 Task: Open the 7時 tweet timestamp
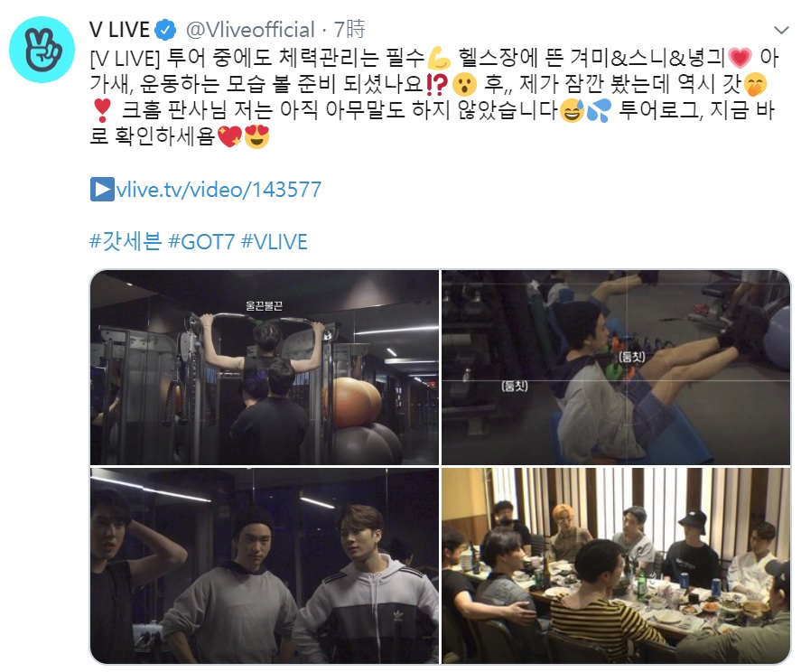(x=349, y=30)
